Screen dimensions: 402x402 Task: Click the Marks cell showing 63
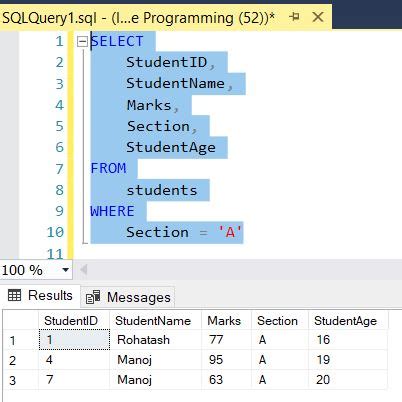[x=226, y=380]
